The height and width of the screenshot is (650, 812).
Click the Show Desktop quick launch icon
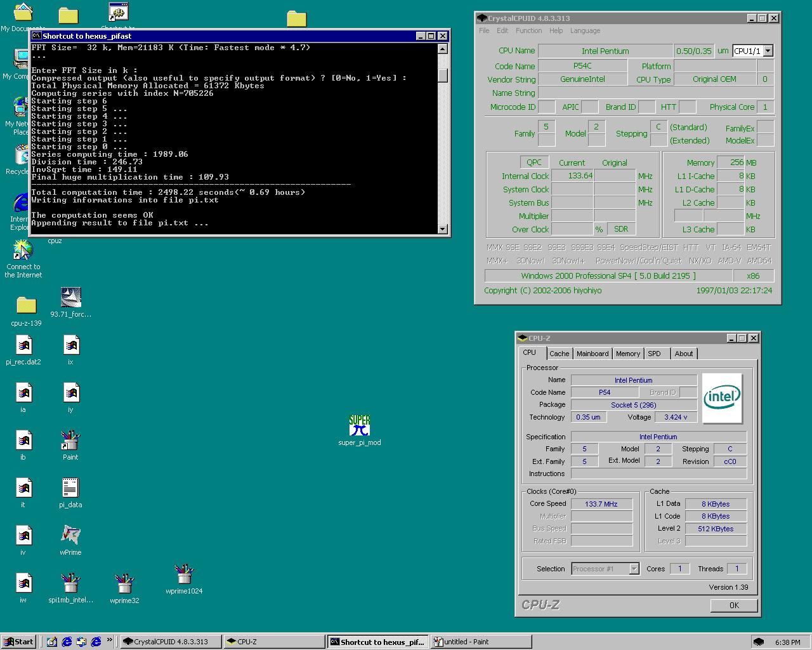tap(52, 642)
